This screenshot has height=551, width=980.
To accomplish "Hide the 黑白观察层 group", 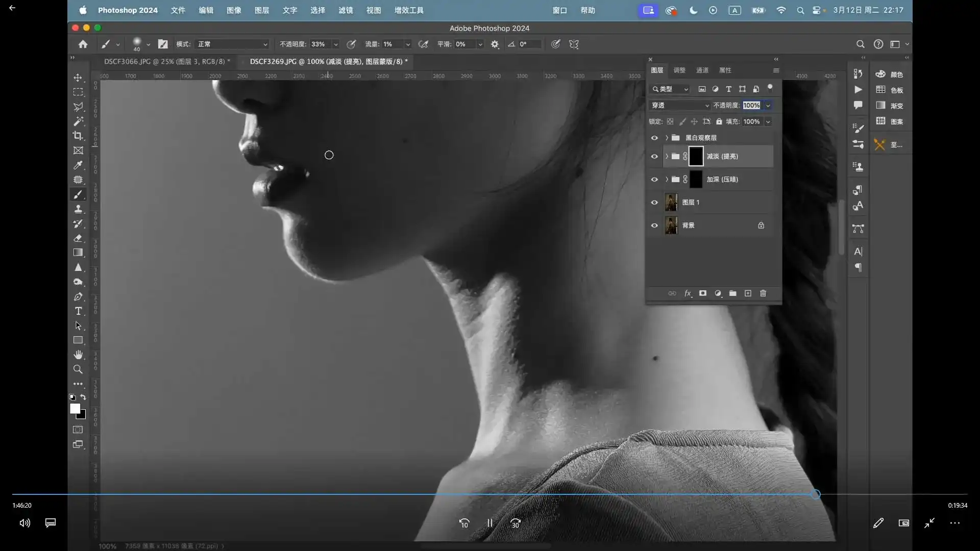I will tap(654, 138).
